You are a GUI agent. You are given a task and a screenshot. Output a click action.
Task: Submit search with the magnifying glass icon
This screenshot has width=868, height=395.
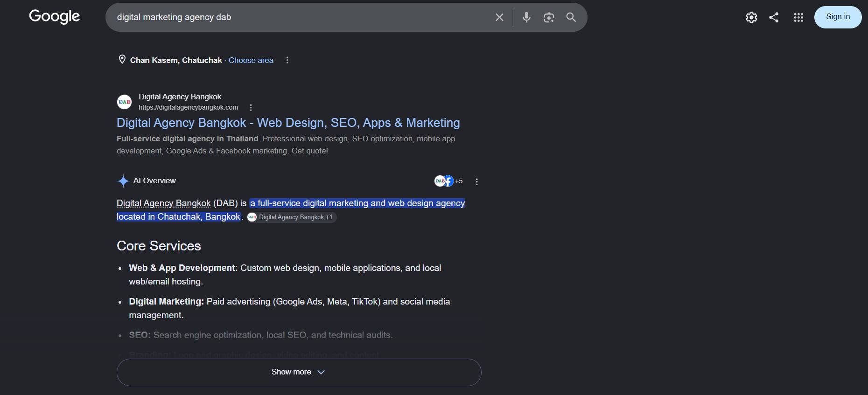(571, 17)
